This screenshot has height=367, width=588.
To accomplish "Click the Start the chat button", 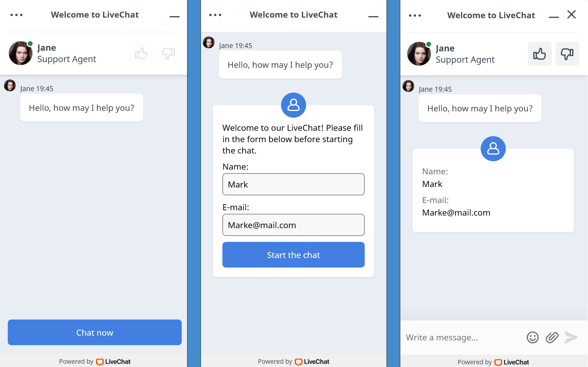I will 293,254.
